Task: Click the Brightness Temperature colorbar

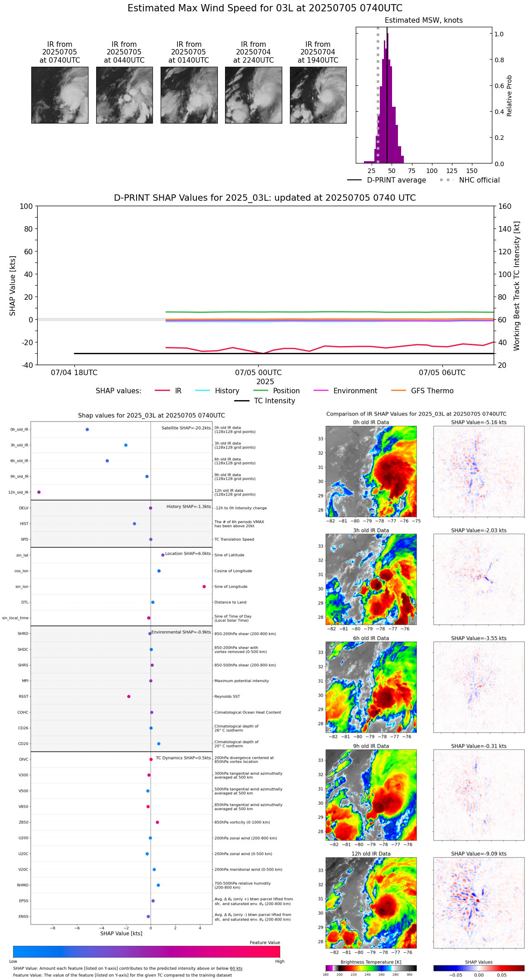Action: [x=371, y=968]
